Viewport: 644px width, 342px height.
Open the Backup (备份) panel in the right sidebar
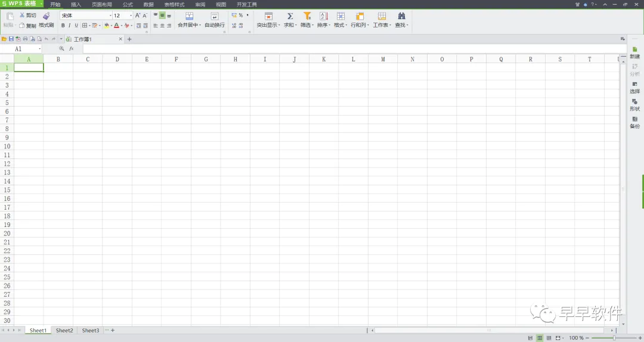coord(634,122)
